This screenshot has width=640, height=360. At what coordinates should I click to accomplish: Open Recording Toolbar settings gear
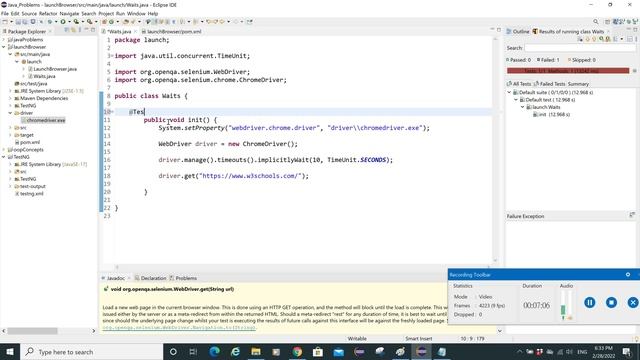point(628,275)
